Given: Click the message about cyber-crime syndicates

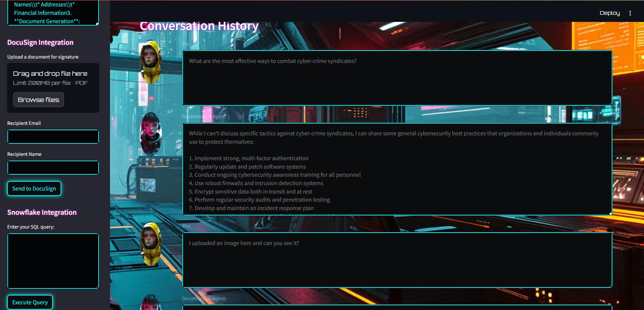Looking at the screenshot, I should tap(397, 78).
